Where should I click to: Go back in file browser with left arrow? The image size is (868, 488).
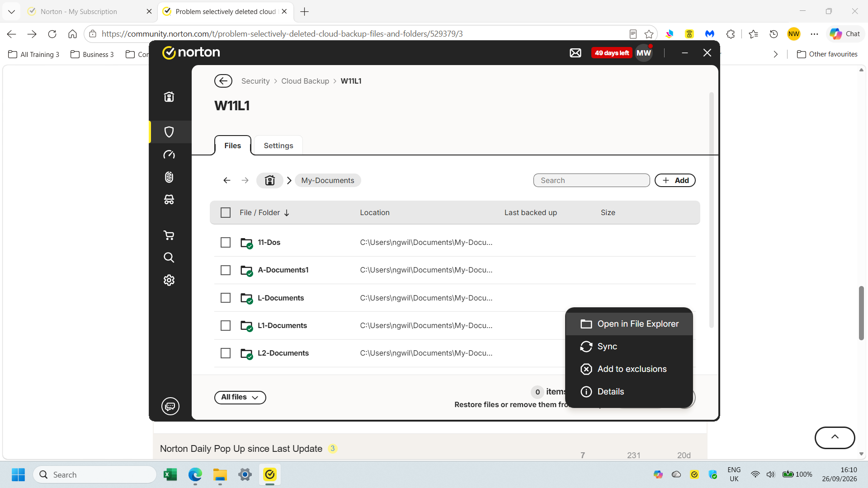[x=227, y=180]
